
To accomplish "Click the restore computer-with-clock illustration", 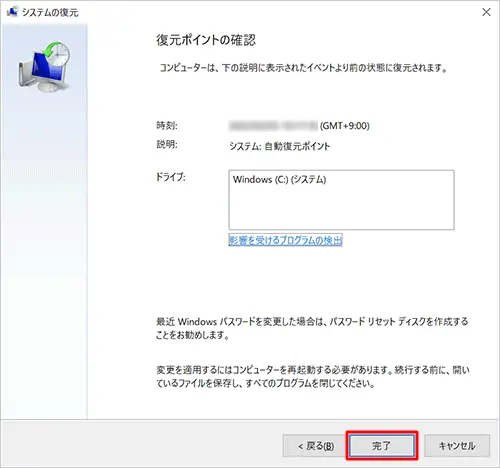I will [44, 67].
